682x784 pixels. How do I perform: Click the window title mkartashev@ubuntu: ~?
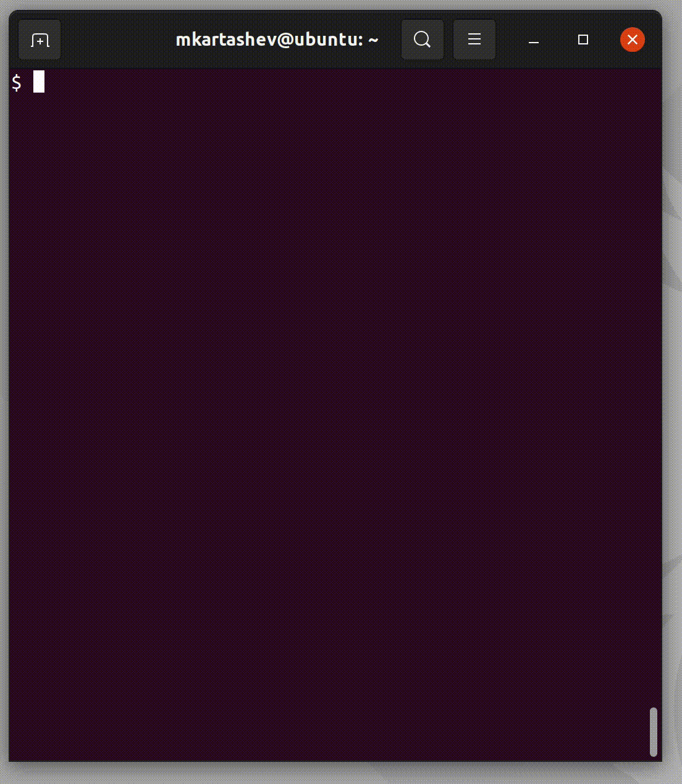coord(277,40)
